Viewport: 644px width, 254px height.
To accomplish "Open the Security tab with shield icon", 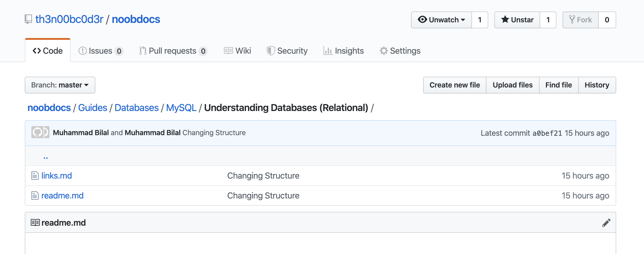I will click(x=287, y=51).
